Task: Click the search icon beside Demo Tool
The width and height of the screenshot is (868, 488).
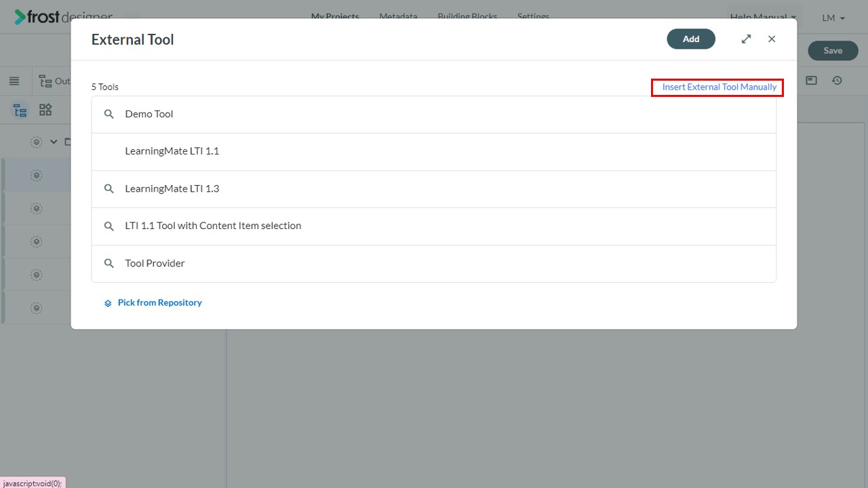Action: [108, 115]
